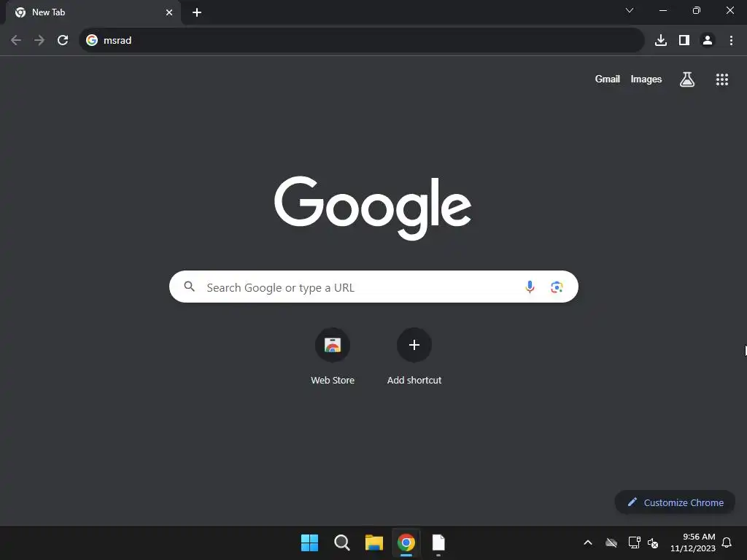Open Windows taskbar search
This screenshot has height=560, width=747.
pos(341,542)
